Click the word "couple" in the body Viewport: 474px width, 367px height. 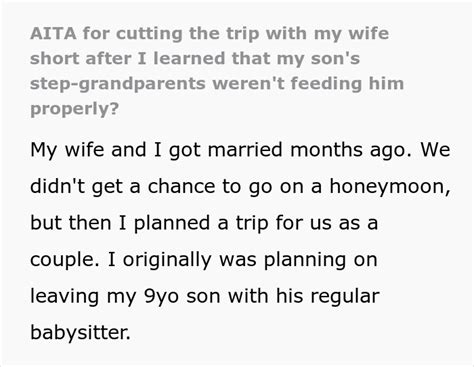[x=62, y=260]
